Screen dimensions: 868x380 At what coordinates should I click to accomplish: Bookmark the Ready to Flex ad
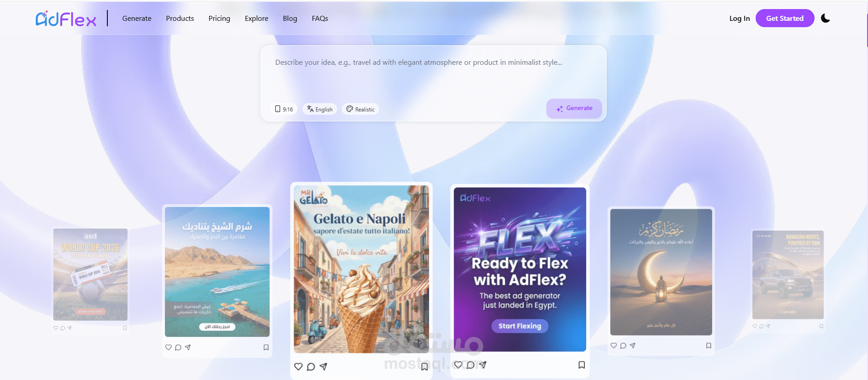pyautogui.click(x=582, y=365)
